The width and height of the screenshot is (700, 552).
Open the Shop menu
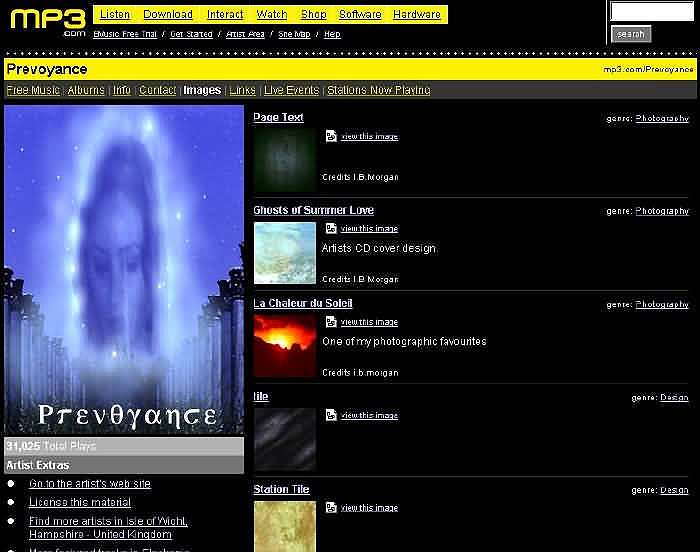[313, 14]
